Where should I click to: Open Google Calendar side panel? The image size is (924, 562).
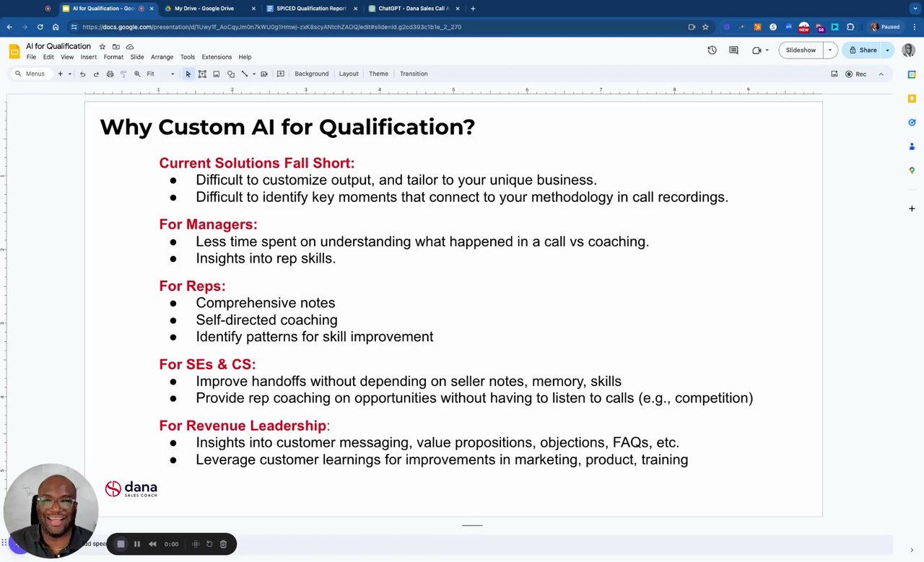[x=912, y=74]
